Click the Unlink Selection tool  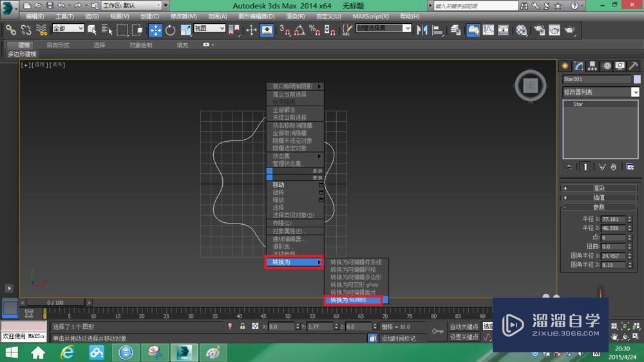[x=26, y=30]
